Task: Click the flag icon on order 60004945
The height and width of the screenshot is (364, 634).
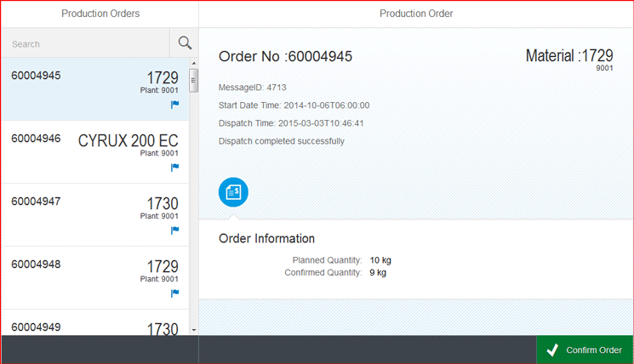Action: point(174,105)
